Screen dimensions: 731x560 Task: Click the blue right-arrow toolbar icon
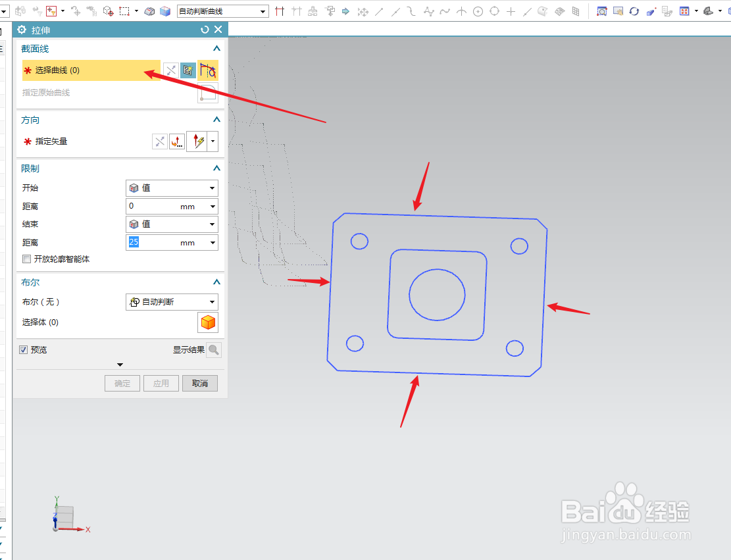(345, 11)
